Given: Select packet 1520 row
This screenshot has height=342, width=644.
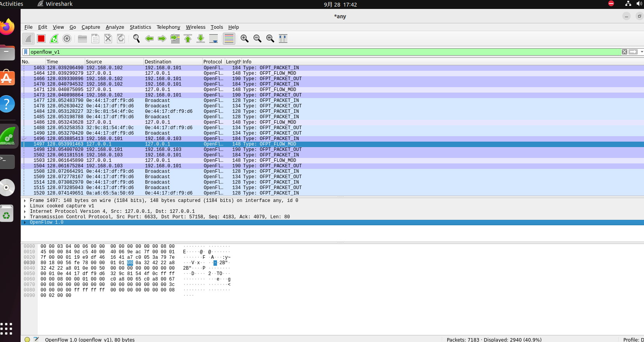Looking at the screenshot, I should 332,193.
